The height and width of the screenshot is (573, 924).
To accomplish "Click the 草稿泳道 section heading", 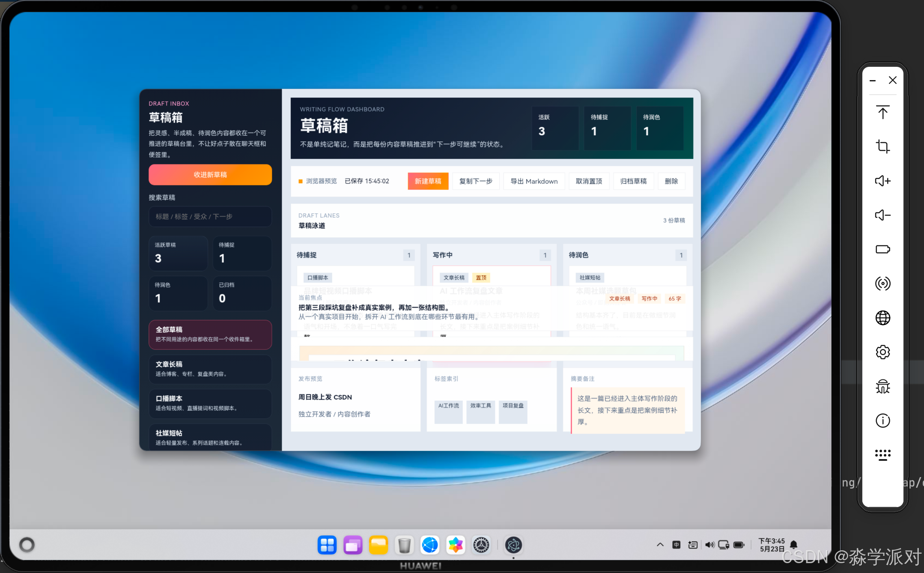I will [312, 226].
